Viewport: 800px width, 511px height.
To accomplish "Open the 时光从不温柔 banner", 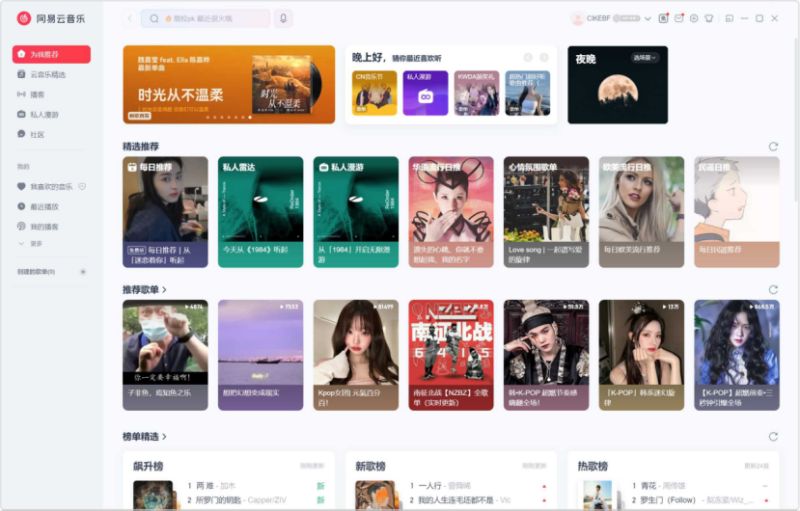I will click(x=229, y=85).
